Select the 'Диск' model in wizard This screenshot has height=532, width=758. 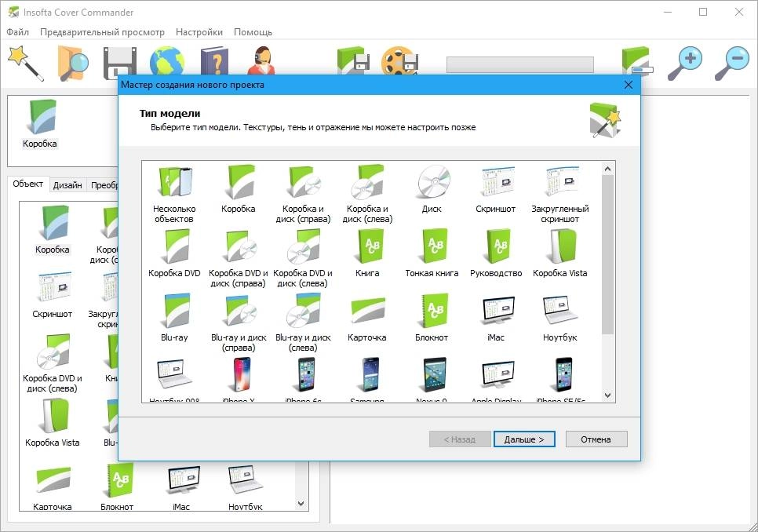click(x=432, y=189)
